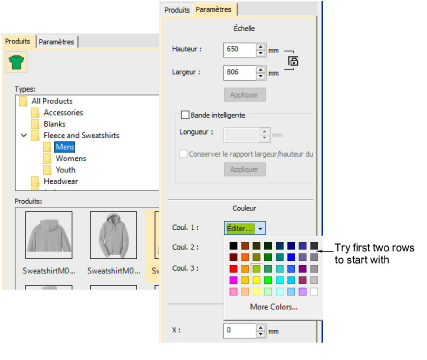Select Youth category in tree
This screenshot has width=427, height=360.
click(x=65, y=170)
